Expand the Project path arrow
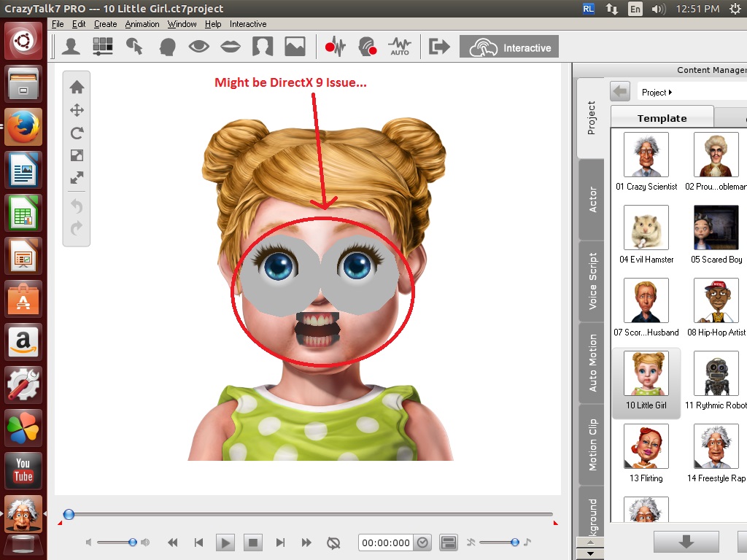The height and width of the screenshot is (560, 747). 670,93
